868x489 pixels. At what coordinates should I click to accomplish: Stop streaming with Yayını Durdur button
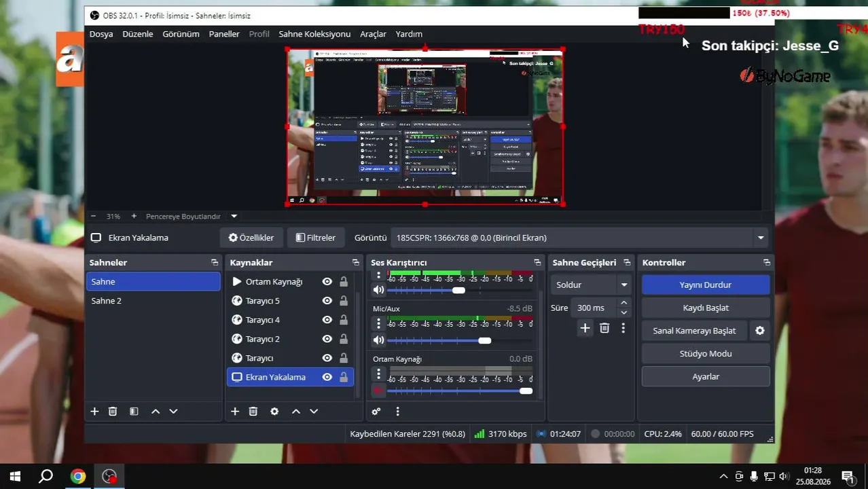706,285
